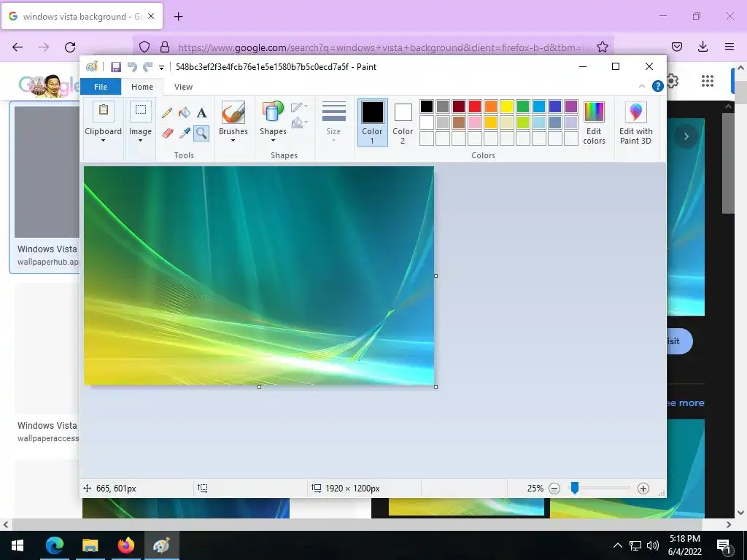Open the Size line thickness dropdown
The height and width of the screenshot is (560, 747).
tap(333, 122)
